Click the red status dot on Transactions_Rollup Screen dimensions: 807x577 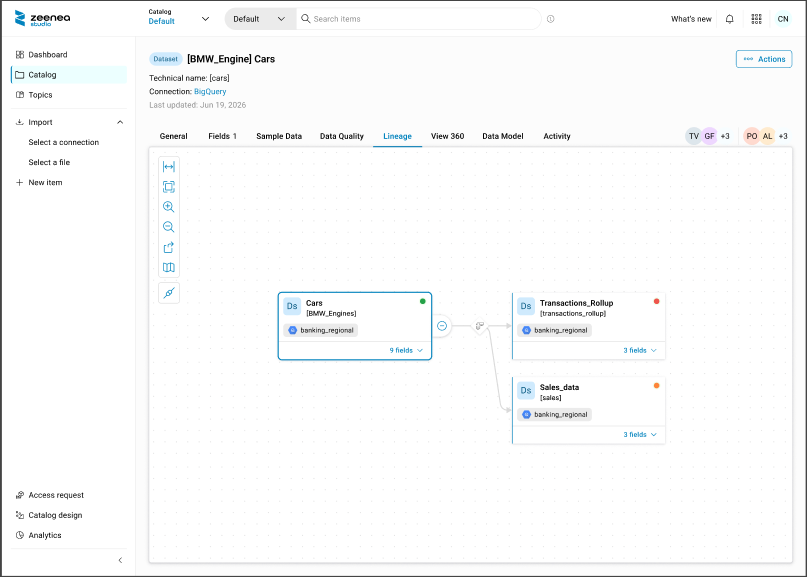[656, 302]
